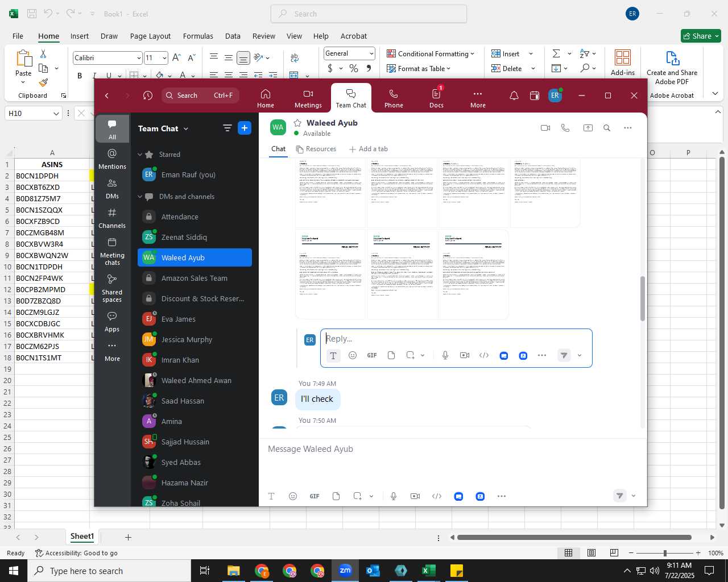
Task: Click the Message Waleed Ayub field
Action: click(453, 449)
